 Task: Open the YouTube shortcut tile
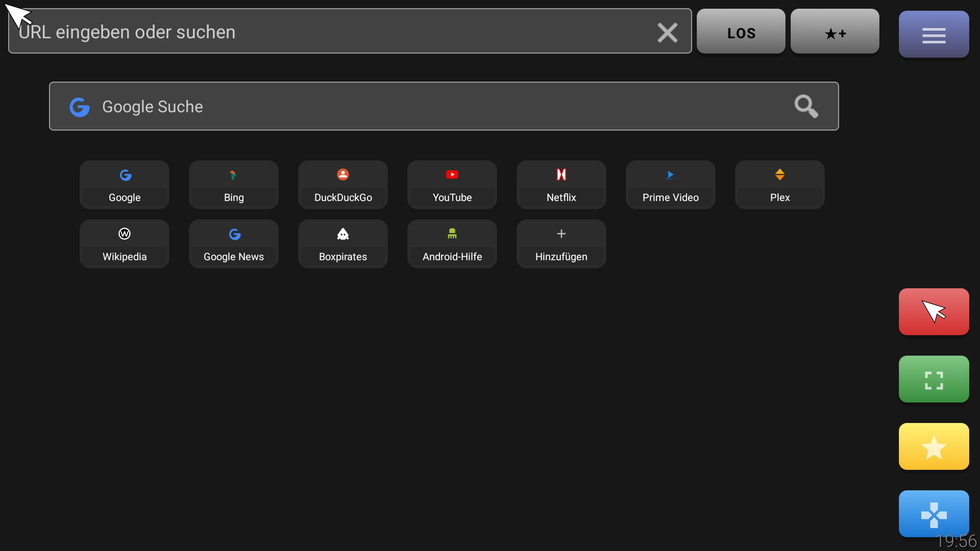[x=452, y=185]
